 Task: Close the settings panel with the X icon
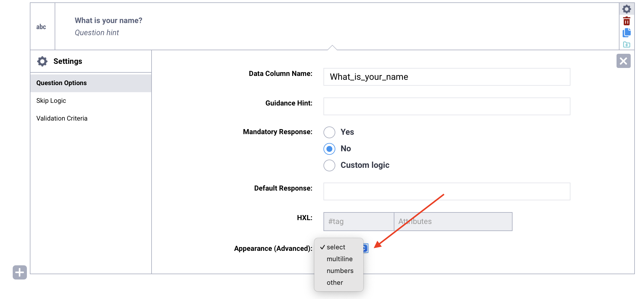coord(623,61)
